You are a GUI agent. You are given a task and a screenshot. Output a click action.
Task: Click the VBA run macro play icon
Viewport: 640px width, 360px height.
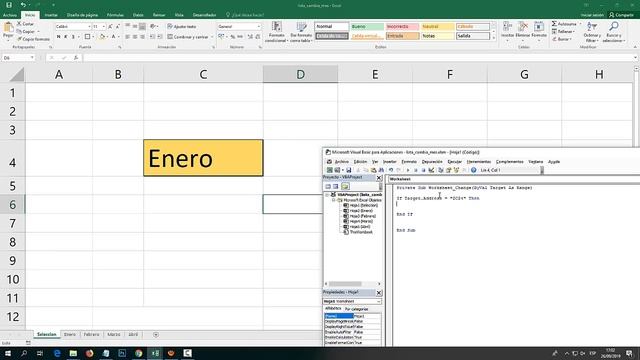[x=408, y=170]
